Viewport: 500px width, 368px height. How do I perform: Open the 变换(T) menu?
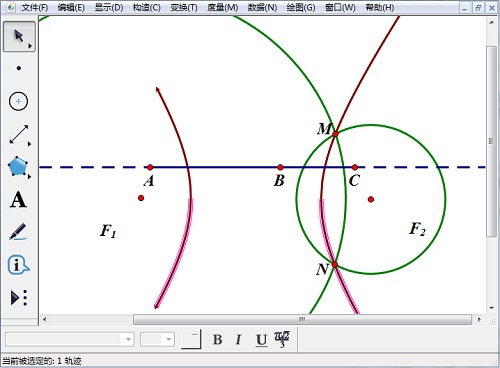[184, 7]
